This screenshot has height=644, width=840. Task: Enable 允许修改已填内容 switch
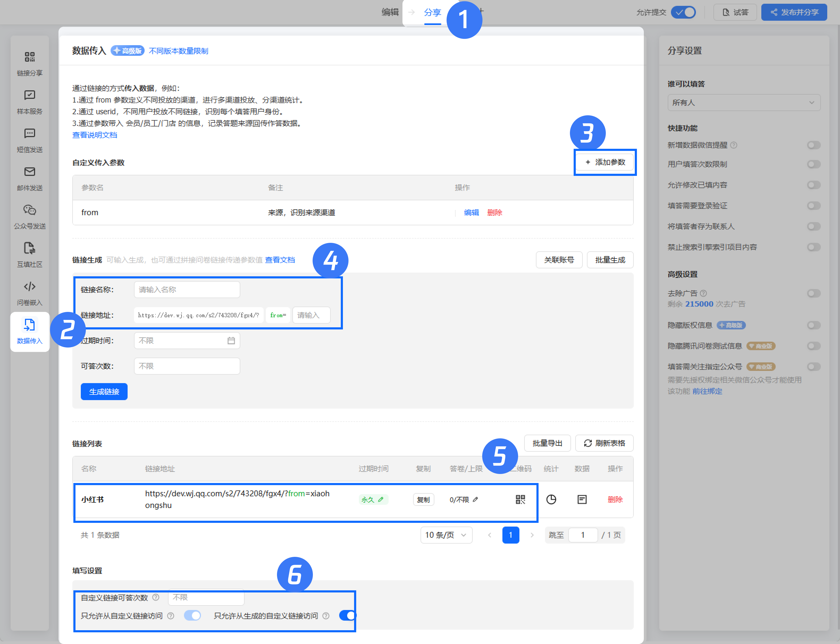(813, 185)
